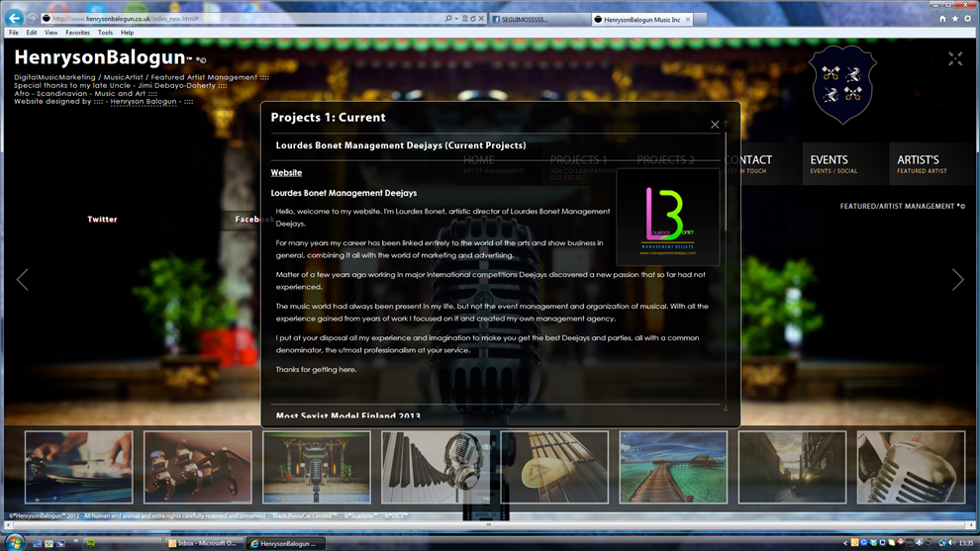Open the File menu

pos(14,33)
